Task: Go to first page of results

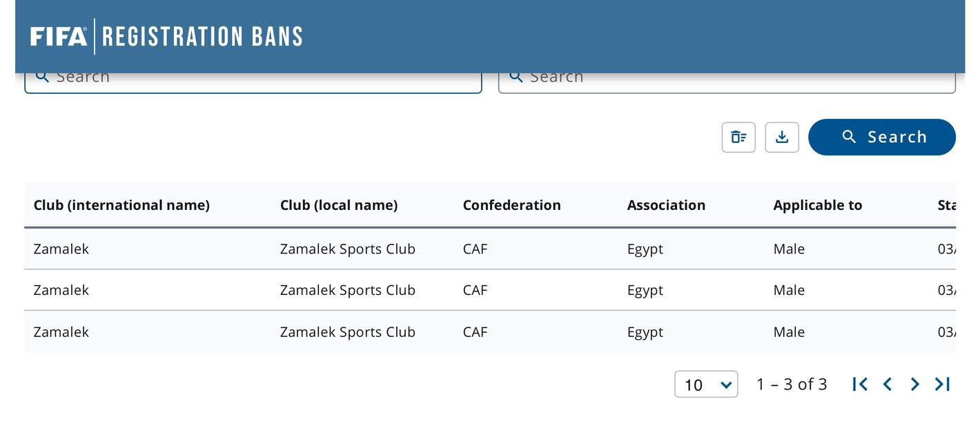Action: click(x=860, y=384)
